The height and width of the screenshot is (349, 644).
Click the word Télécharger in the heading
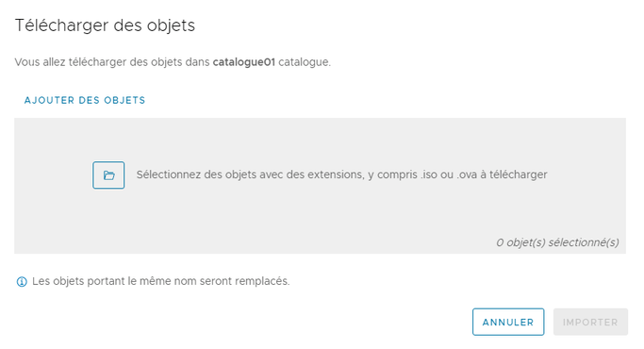[x=62, y=25]
